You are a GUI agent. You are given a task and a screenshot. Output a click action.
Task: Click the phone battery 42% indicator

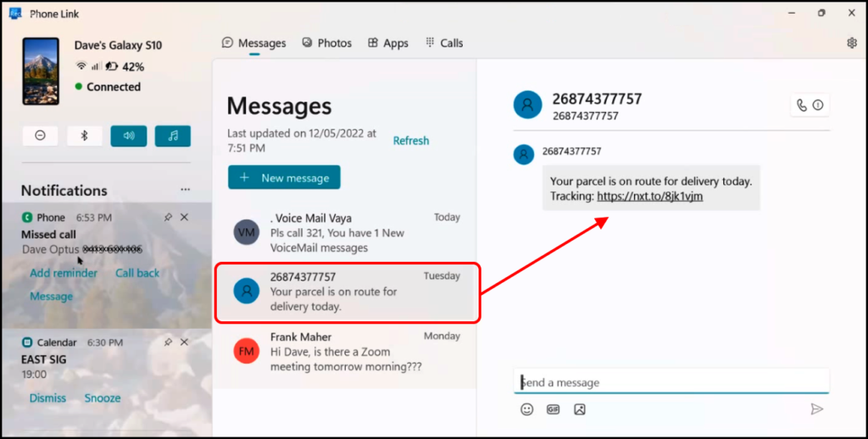point(125,67)
